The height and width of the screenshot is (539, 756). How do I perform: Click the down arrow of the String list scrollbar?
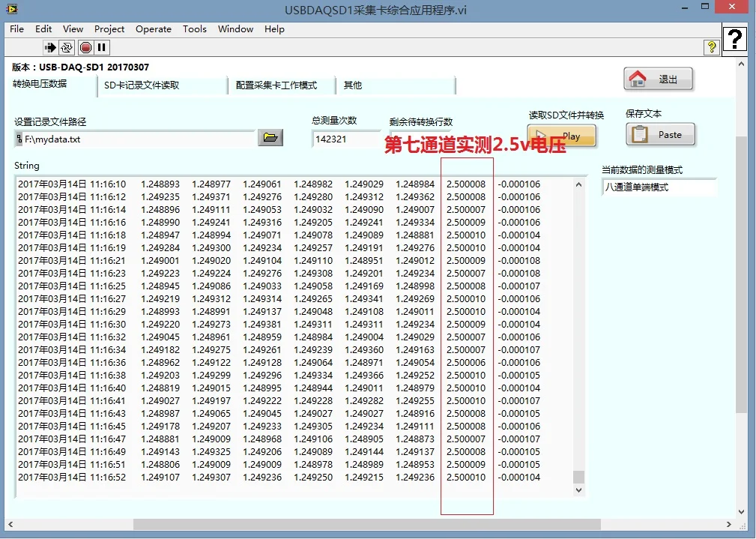point(578,490)
